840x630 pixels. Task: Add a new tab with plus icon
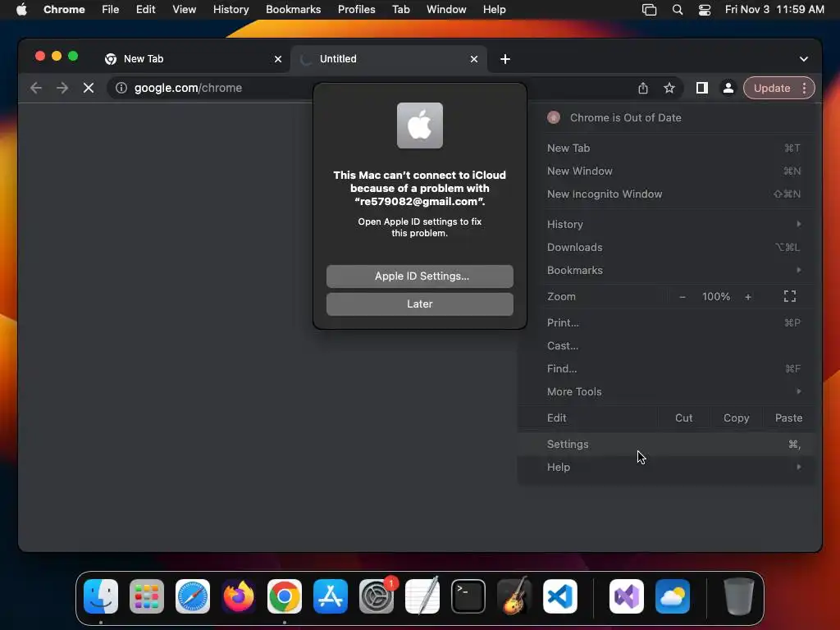[x=505, y=59]
